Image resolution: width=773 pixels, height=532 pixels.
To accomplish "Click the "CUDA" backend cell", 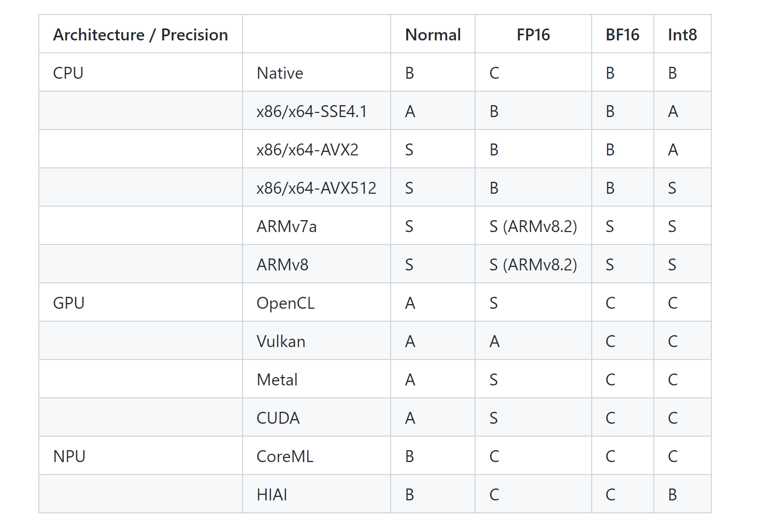I will pyautogui.click(x=278, y=418).
